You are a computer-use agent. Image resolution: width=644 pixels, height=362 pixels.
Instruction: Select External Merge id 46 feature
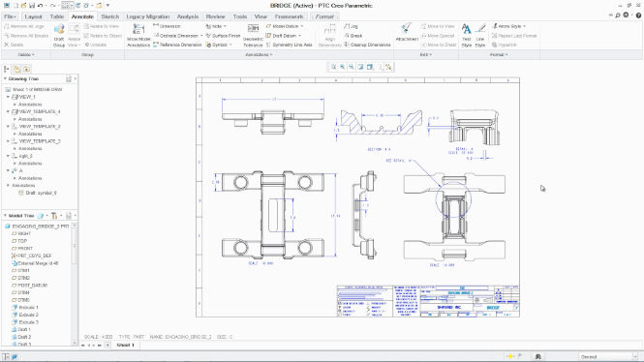35,263
